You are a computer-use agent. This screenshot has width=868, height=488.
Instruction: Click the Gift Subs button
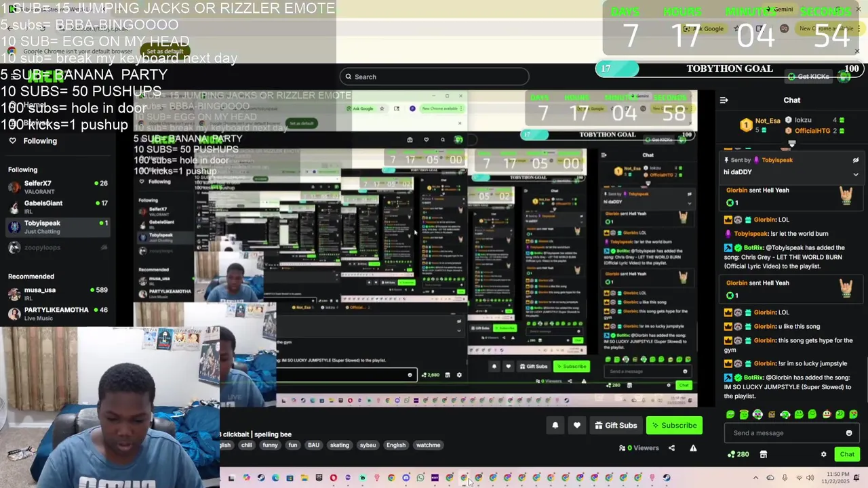click(616, 426)
